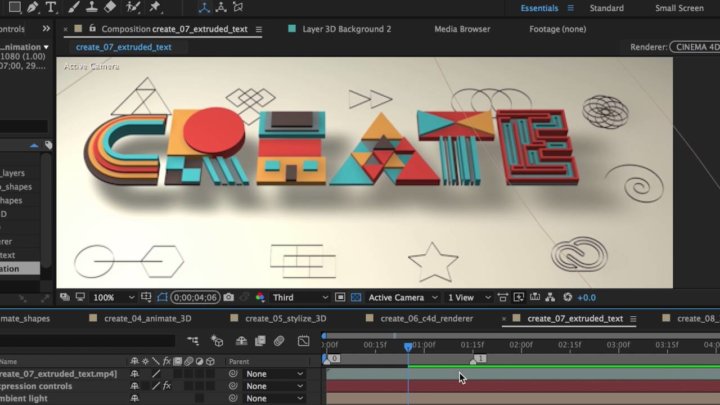Click the Puppet Pin tool
The width and height of the screenshot is (720, 405).
157,8
